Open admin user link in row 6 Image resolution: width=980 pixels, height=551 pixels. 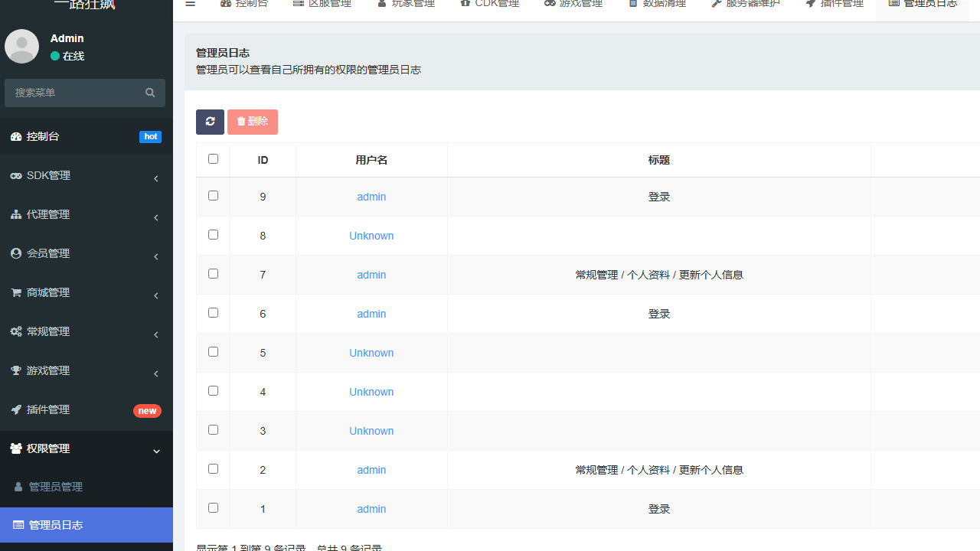click(x=371, y=314)
